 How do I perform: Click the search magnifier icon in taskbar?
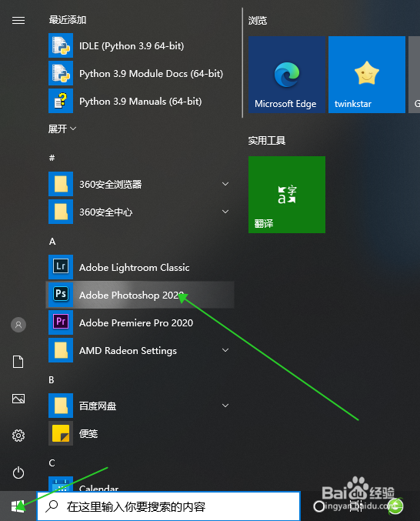coord(52,506)
